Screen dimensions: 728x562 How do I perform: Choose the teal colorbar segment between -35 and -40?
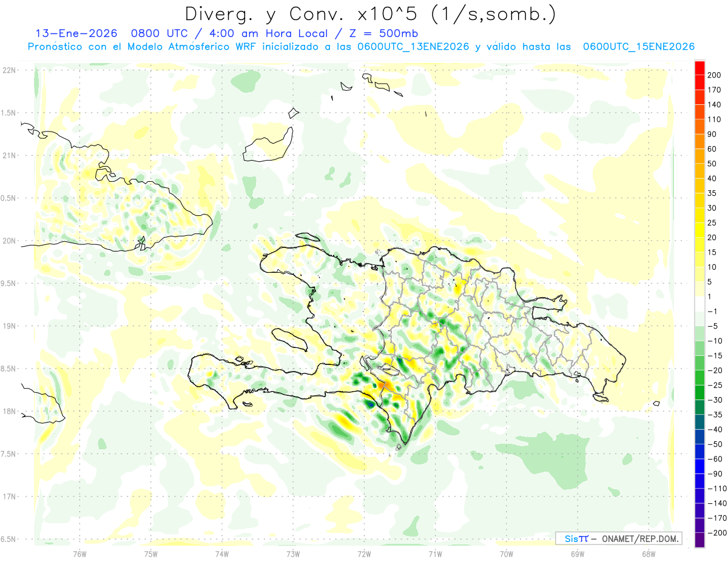(699, 423)
